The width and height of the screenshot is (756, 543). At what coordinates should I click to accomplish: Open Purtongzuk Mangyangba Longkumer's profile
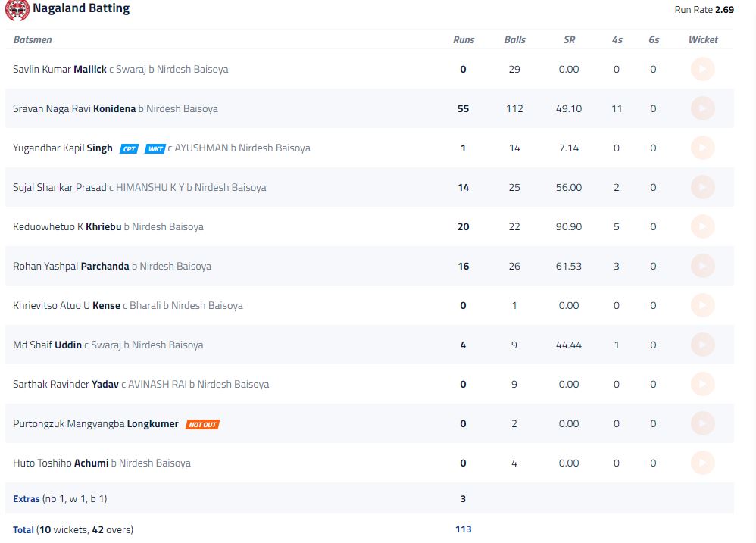coord(95,423)
